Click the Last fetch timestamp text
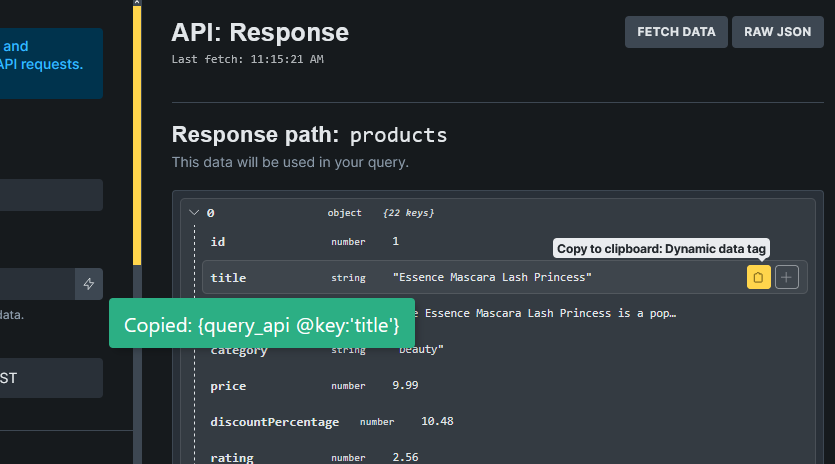 248,59
